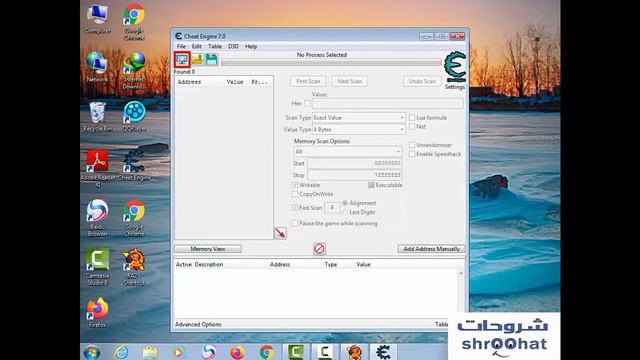
Task: Open the File menu
Action: (181, 46)
